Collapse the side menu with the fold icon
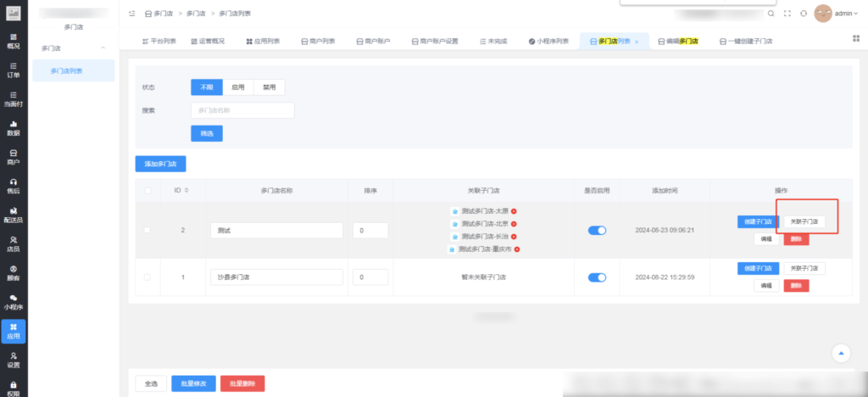 click(131, 14)
